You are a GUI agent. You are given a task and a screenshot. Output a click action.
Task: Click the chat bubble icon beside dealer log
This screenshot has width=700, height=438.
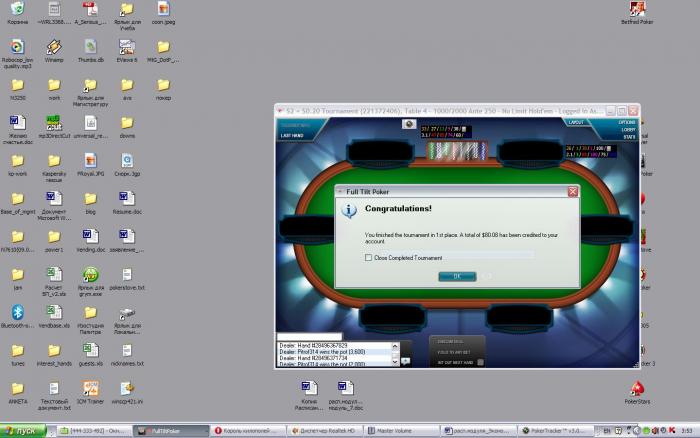(405, 361)
